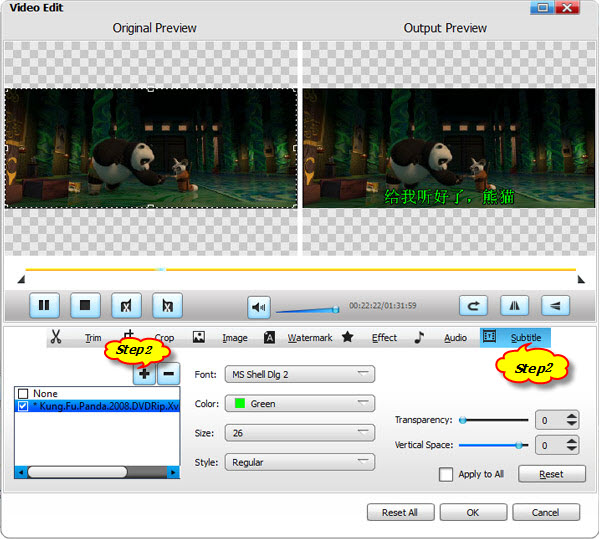This screenshot has height=539, width=600.
Task: Click the right crop handle on Original Preview
Action: (x=295, y=148)
